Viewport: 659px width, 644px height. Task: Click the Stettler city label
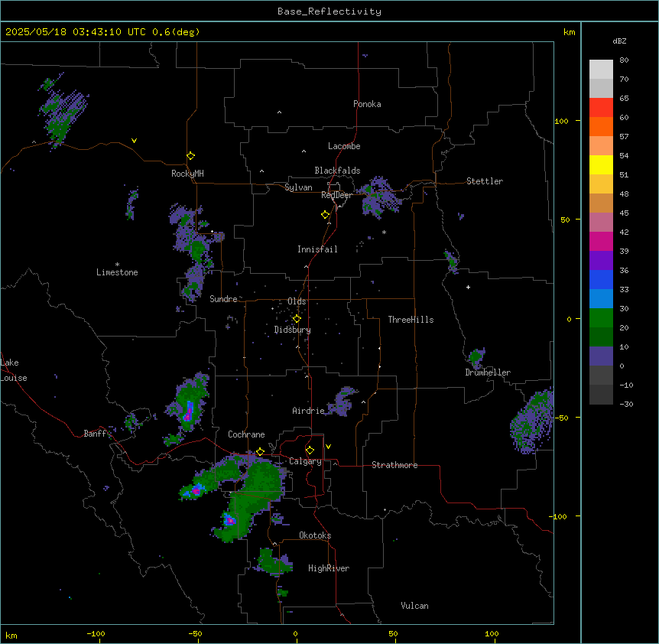click(485, 181)
